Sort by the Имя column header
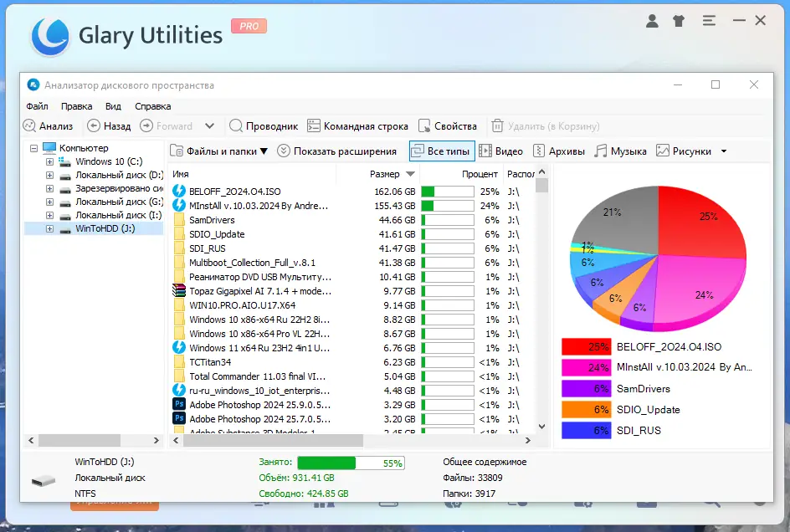Image resolution: width=790 pixels, height=532 pixels. [x=253, y=174]
